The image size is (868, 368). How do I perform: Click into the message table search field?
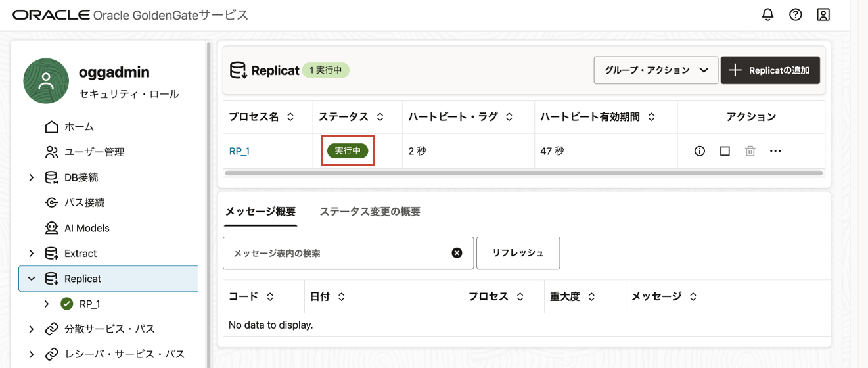(x=335, y=253)
